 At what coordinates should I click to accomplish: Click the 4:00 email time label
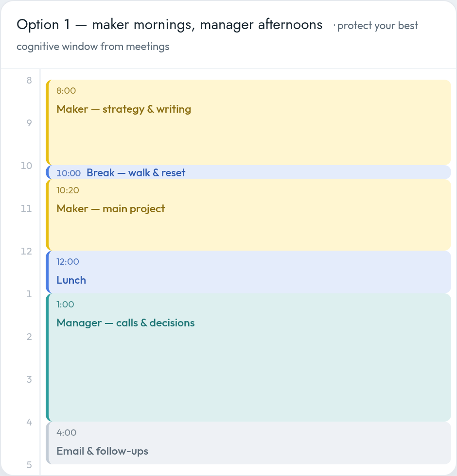(x=66, y=433)
